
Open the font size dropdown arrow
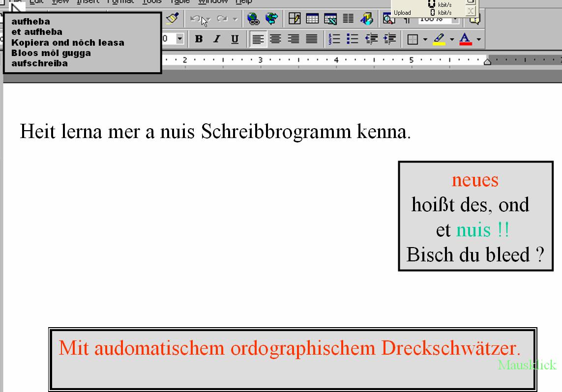pyautogui.click(x=180, y=39)
